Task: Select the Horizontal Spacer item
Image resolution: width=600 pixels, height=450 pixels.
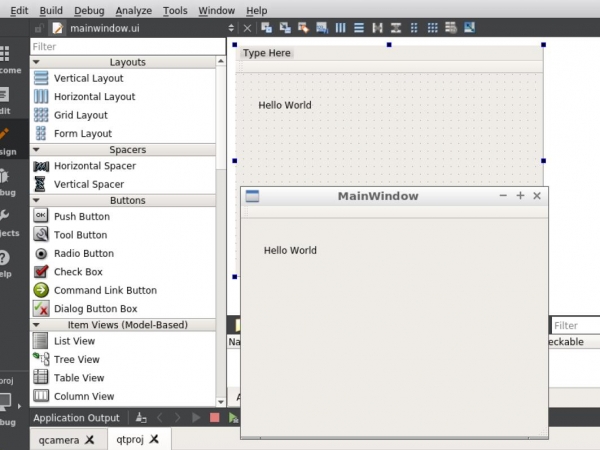Action: 94,166
